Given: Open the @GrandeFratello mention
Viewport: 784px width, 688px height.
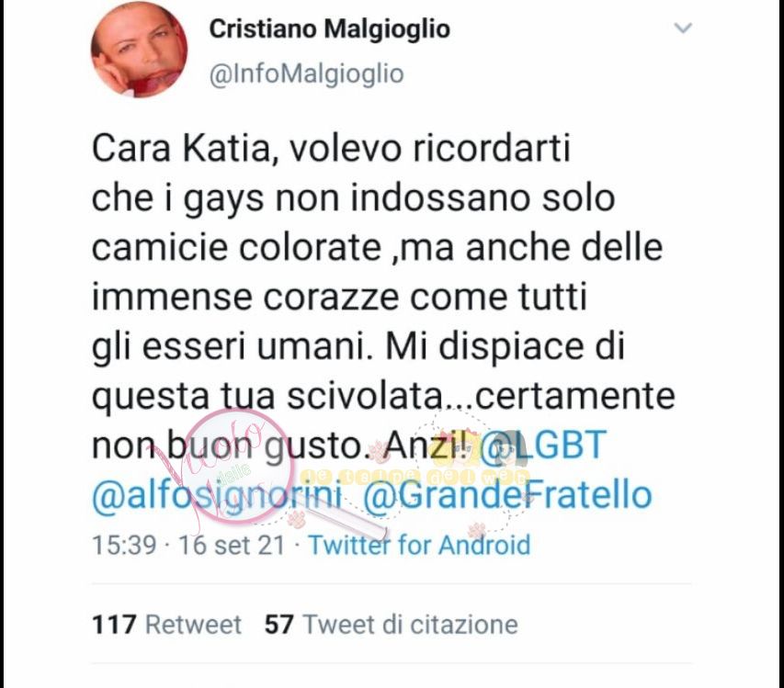Looking at the screenshot, I should [507, 494].
